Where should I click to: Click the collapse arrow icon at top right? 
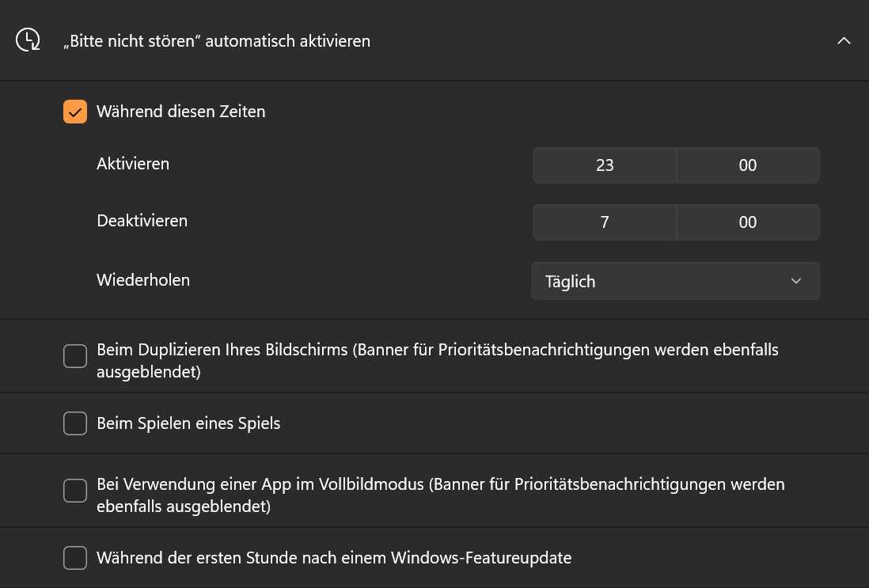point(844,40)
